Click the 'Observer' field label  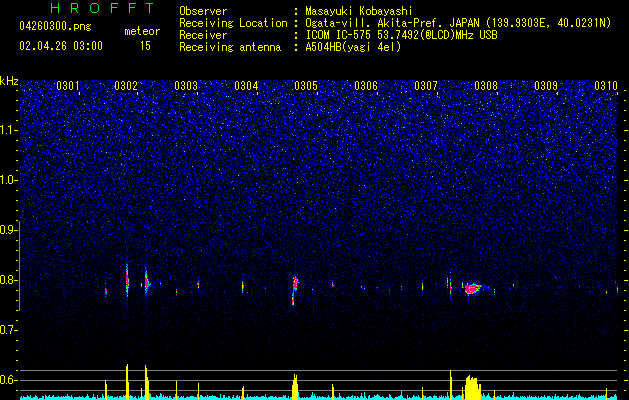point(203,11)
